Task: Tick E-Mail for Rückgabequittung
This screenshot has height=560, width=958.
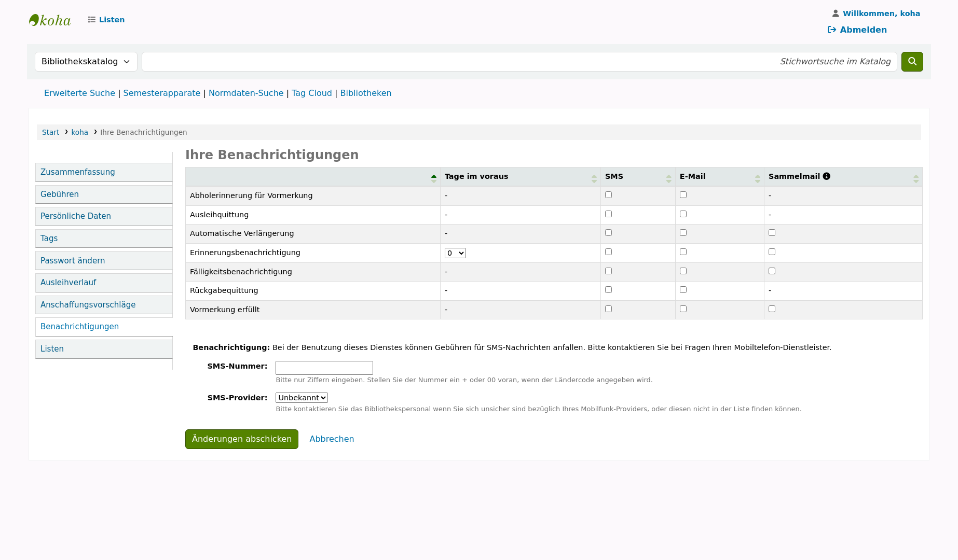Action: pos(683,290)
